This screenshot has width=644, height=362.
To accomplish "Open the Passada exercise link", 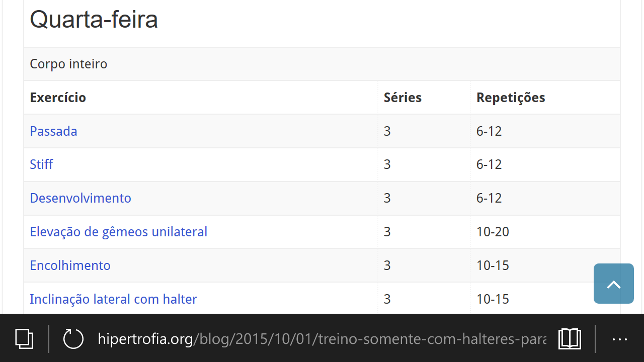I will coord(53,131).
